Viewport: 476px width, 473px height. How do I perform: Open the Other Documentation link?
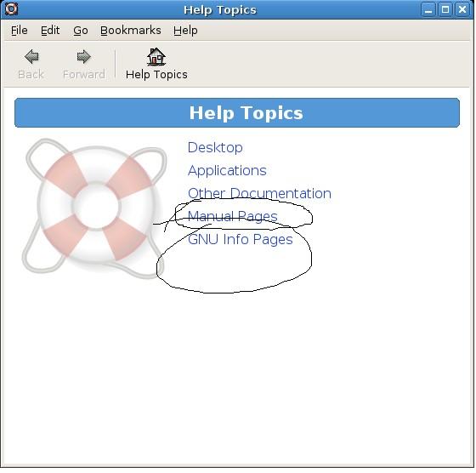259,193
